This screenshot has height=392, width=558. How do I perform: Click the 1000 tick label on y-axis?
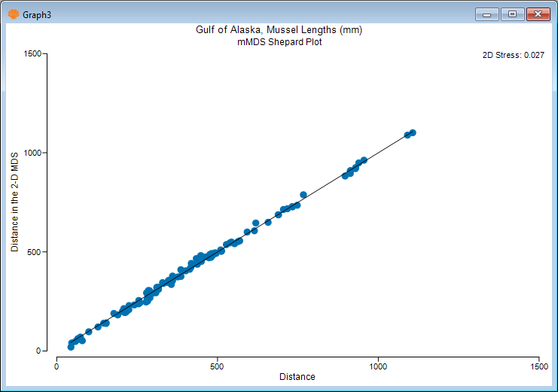(x=33, y=153)
